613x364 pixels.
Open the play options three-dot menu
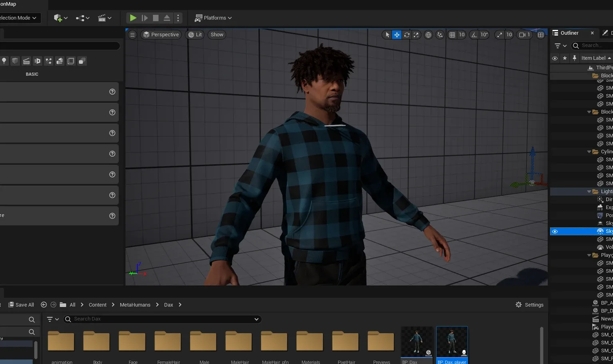point(178,18)
